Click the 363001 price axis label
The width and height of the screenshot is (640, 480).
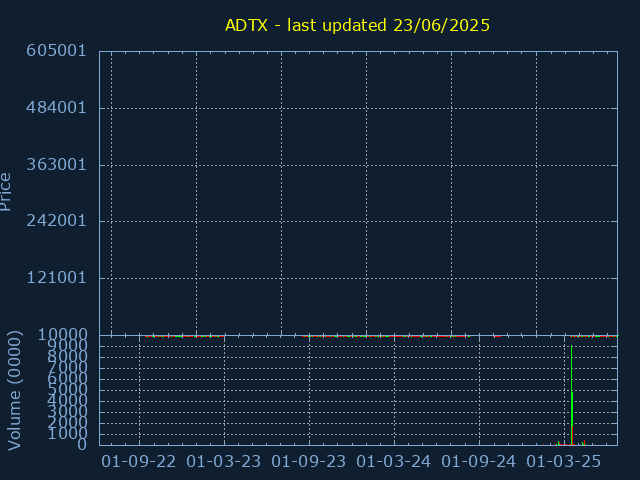click(56, 165)
